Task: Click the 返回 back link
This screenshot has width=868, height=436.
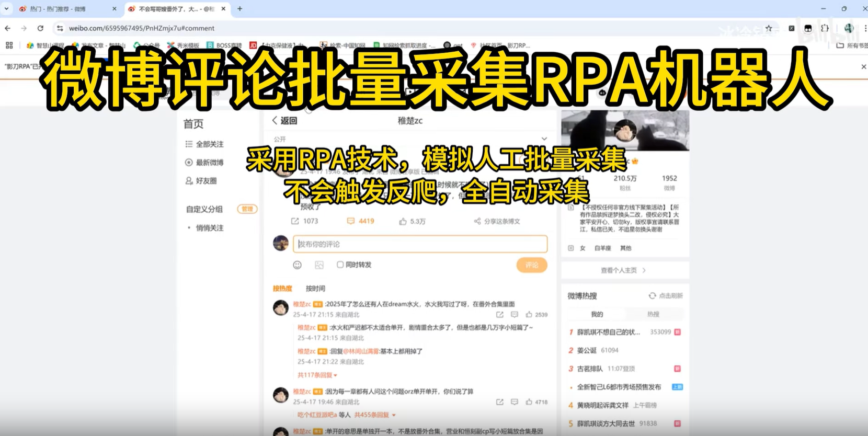Action: click(284, 121)
